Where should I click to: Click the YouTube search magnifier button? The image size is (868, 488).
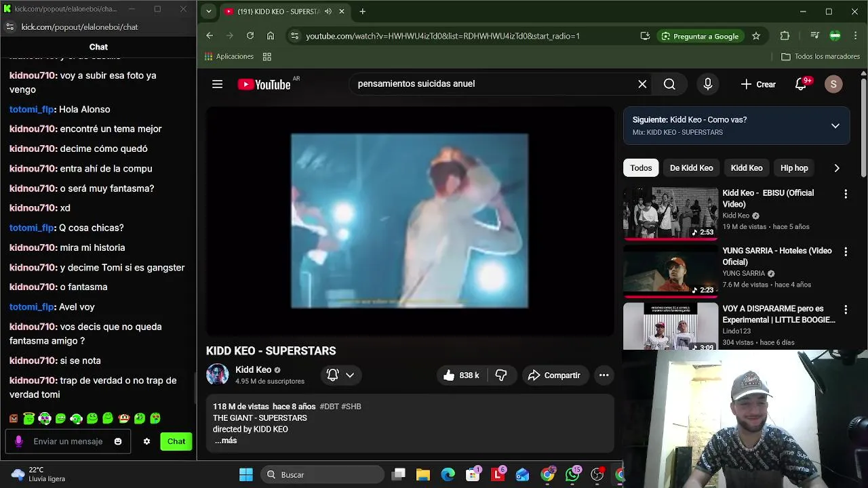pos(669,84)
